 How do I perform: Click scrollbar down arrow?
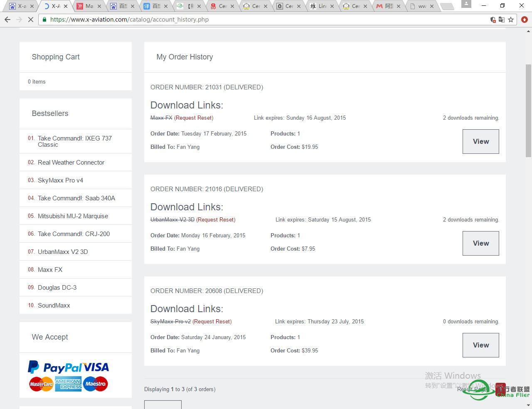point(528,405)
